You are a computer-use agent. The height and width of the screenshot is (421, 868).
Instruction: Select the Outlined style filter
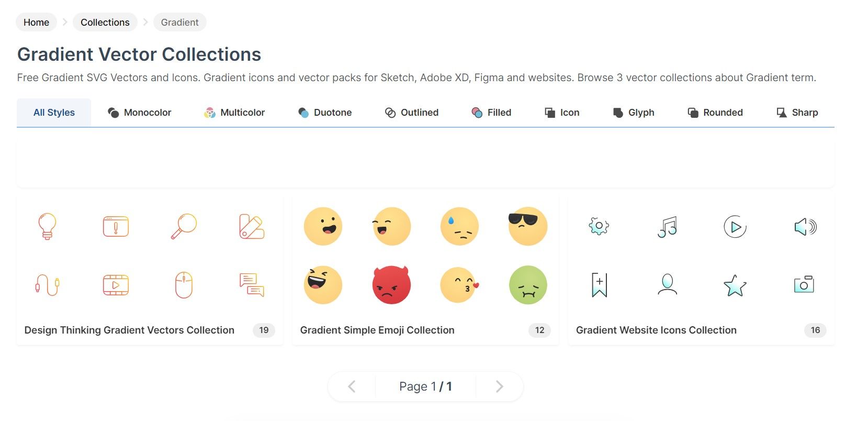coord(412,112)
